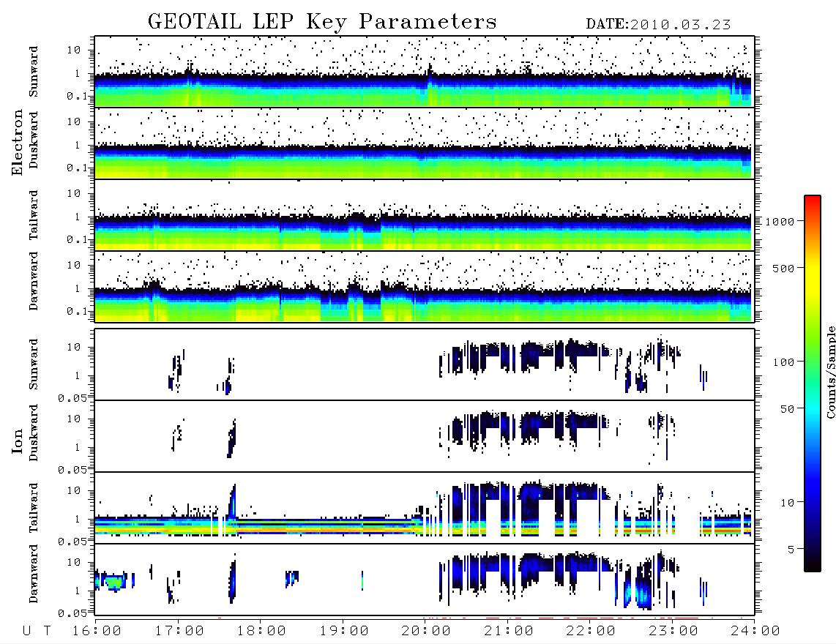This screenshot has height=644, width=836.
Task: Click the 100 colorbar tick label
Action: (x=783, y=362)
